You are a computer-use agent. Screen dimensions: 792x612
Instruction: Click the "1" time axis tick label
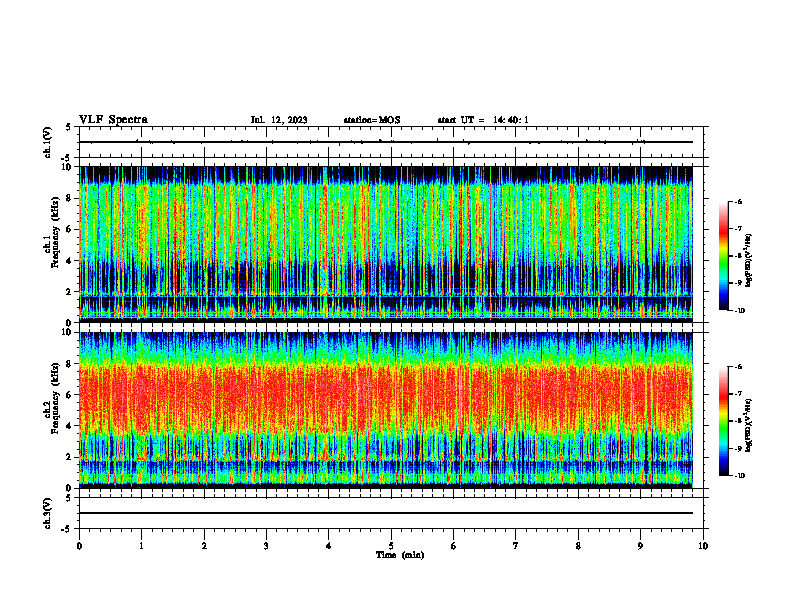tap(142, 546)
